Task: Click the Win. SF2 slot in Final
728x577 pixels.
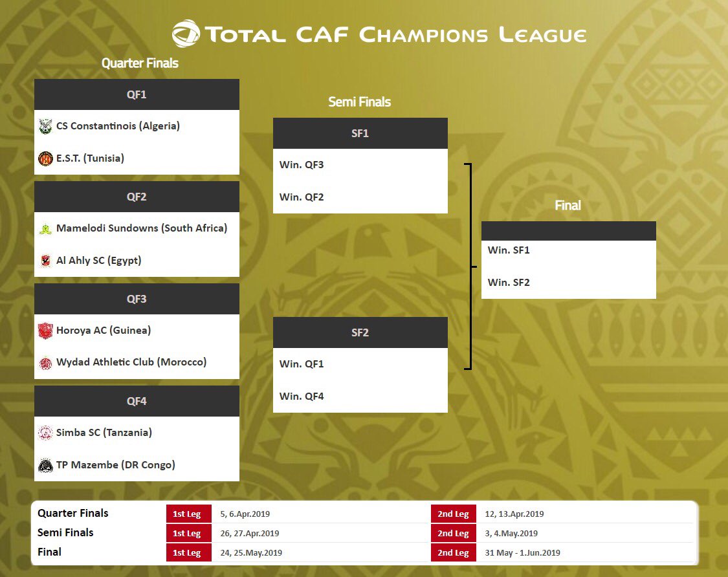Action: click(x=509, y=283)
